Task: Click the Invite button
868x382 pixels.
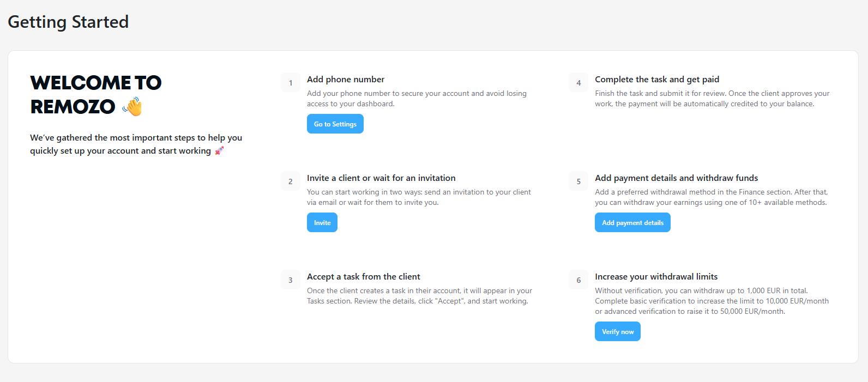Action: [322, 222]
